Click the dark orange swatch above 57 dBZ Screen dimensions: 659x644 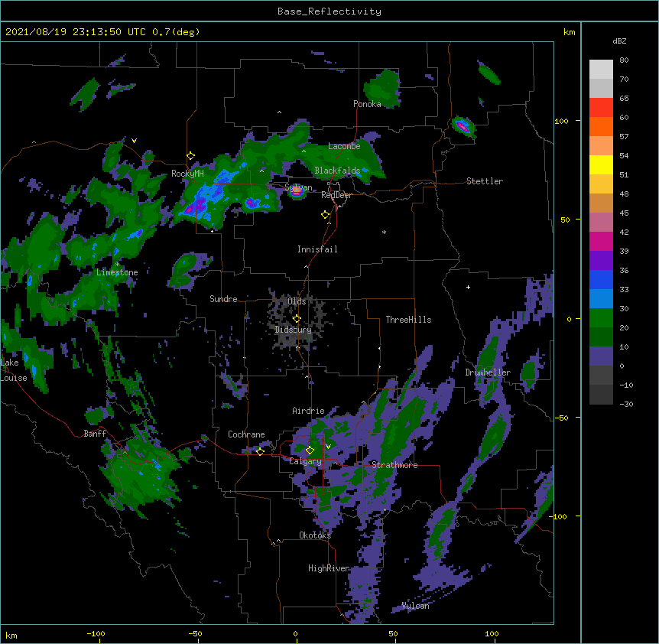click(x=601, y=126)
